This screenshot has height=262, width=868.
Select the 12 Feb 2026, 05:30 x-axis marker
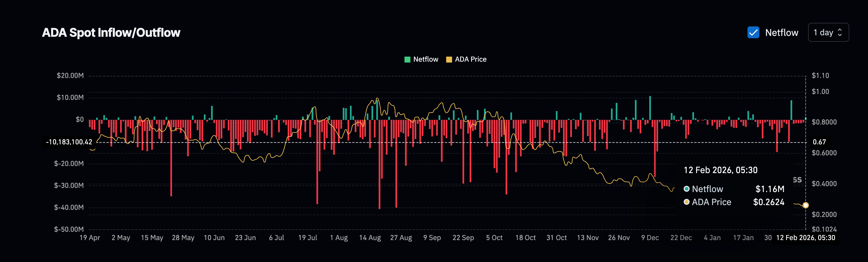805,238
